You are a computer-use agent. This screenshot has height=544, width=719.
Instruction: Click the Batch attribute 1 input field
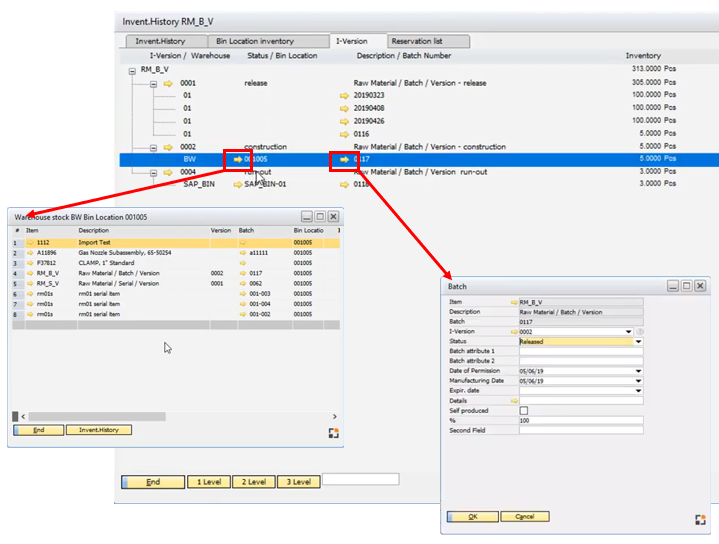580,351
